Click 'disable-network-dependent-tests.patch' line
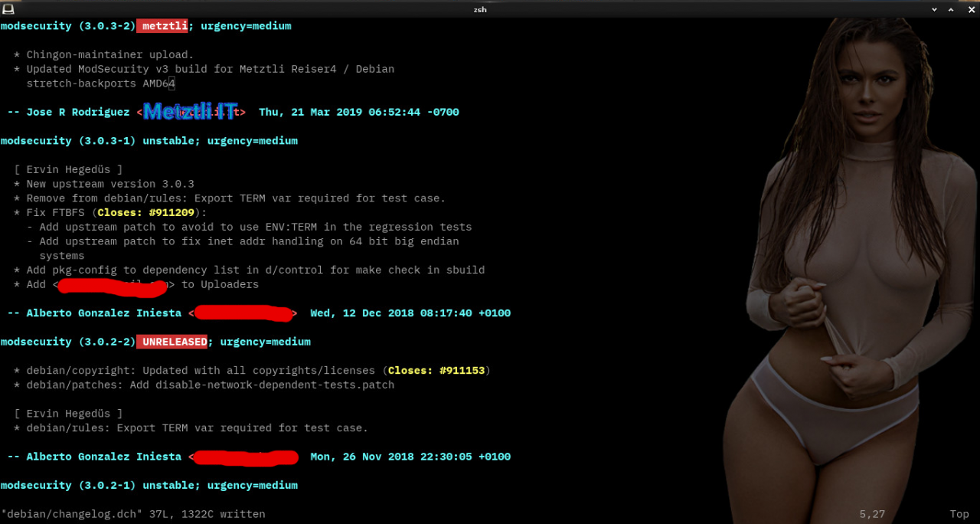 coord(204,385)
